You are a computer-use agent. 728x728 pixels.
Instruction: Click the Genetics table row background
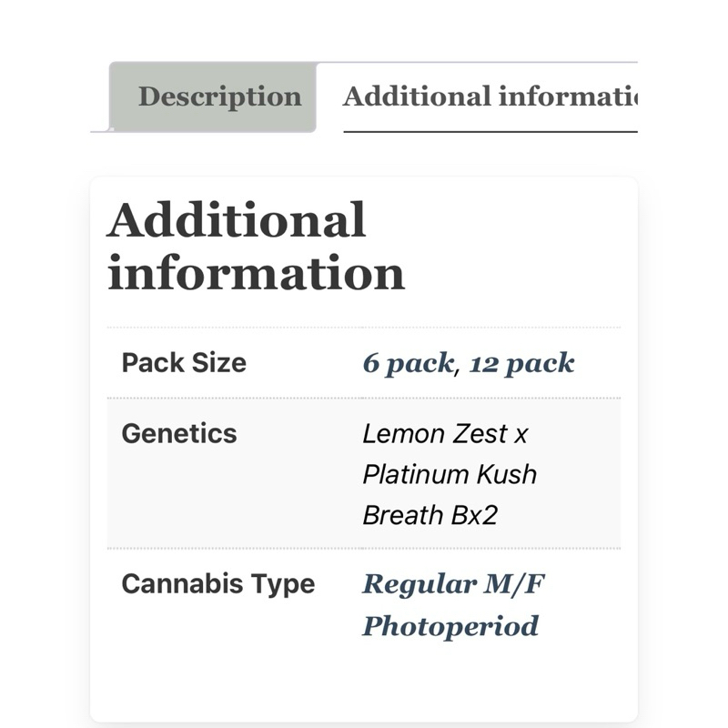(x=364, y=473)
